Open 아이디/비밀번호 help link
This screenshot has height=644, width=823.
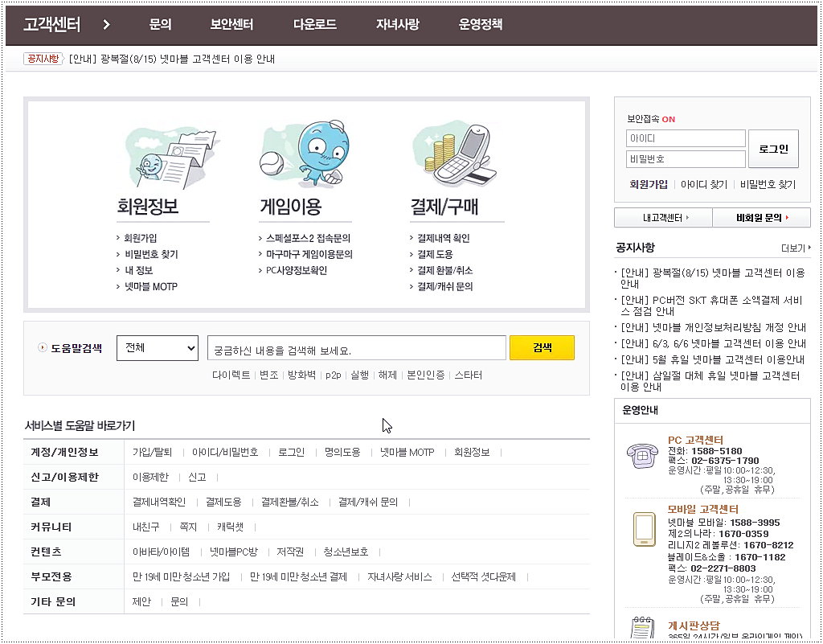click(x=225, y=453)
